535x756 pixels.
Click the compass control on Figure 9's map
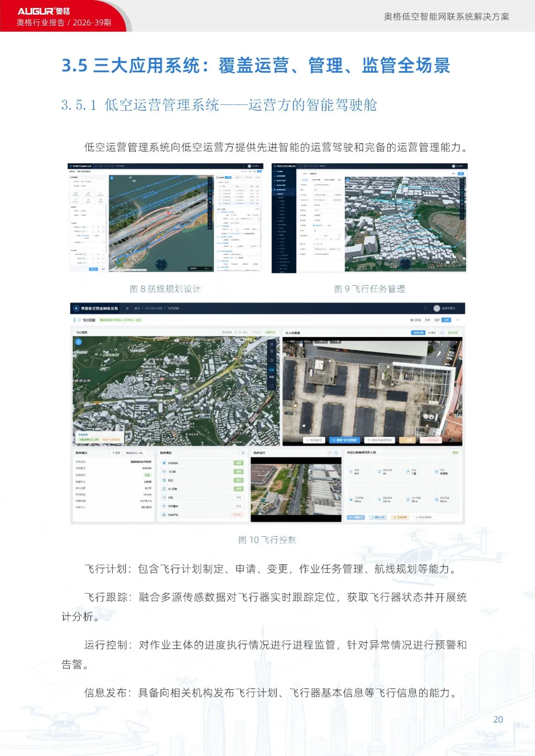(x=406, y=264)
